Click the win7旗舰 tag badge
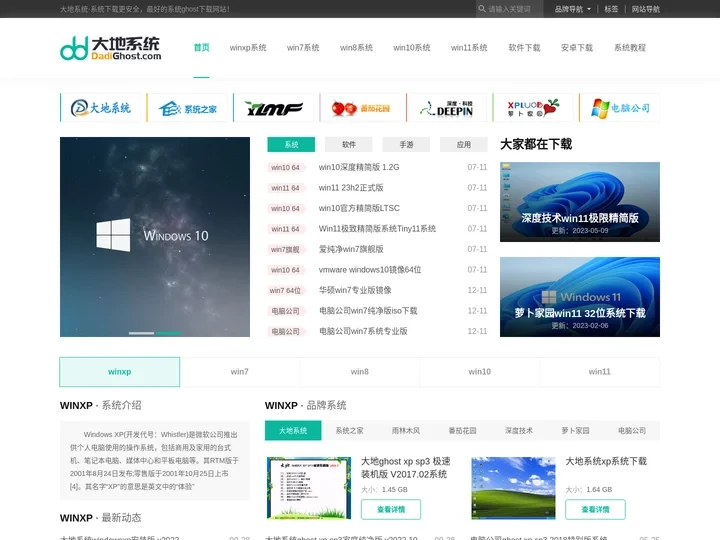The height and width of the screenshot is (540, 720). 285,249
